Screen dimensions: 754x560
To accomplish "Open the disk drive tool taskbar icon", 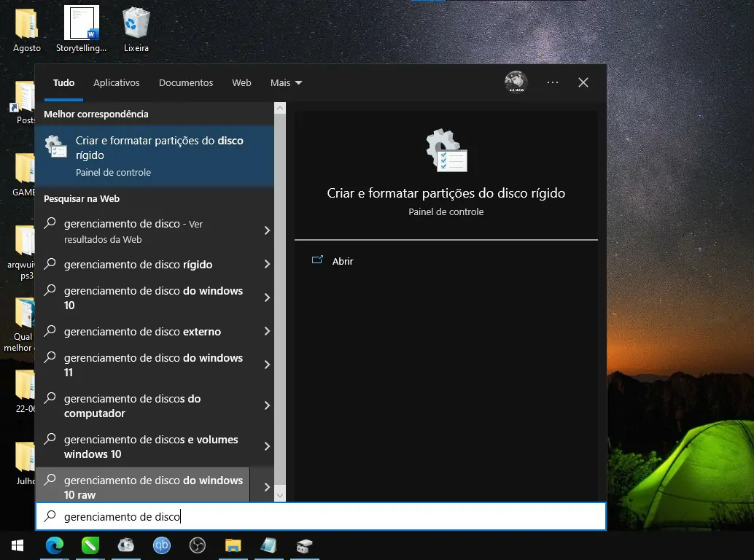I will 305,545.
